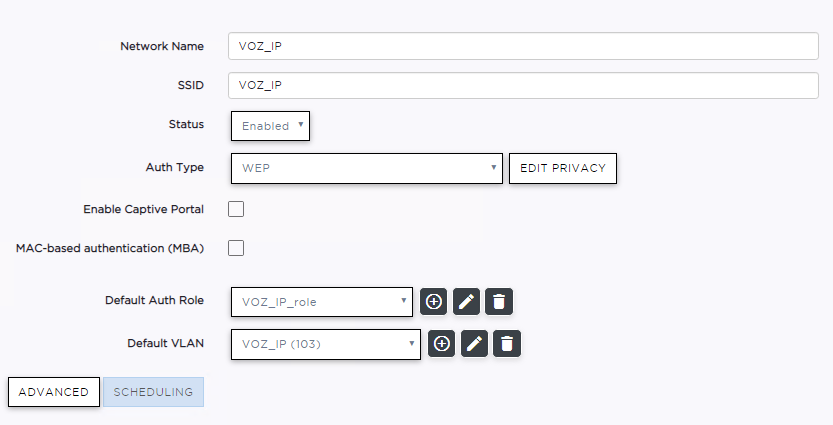The height and width of the screenshot is (425, 833).
Task: Open the Advanced settings section
Action: pos(54,392)
